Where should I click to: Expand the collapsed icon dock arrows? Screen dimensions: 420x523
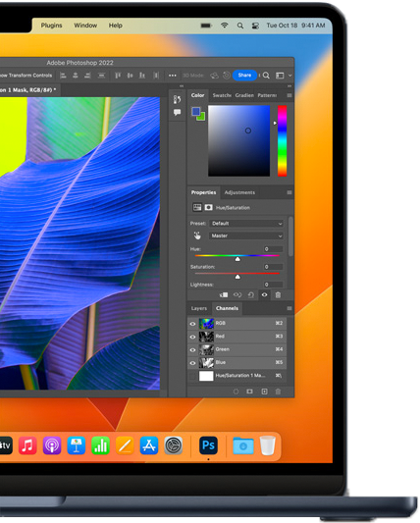tap(182, 86)
